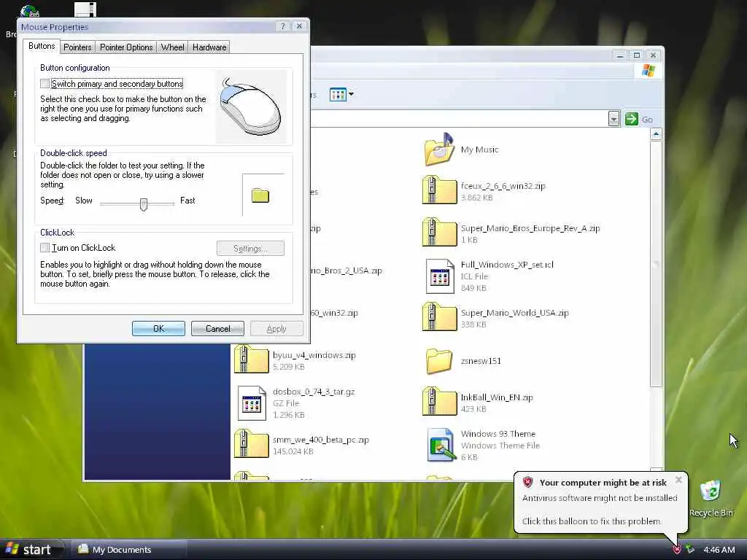Click My Documents taskbar button
Screen dimensions: 747x560
tap(128, 550)
